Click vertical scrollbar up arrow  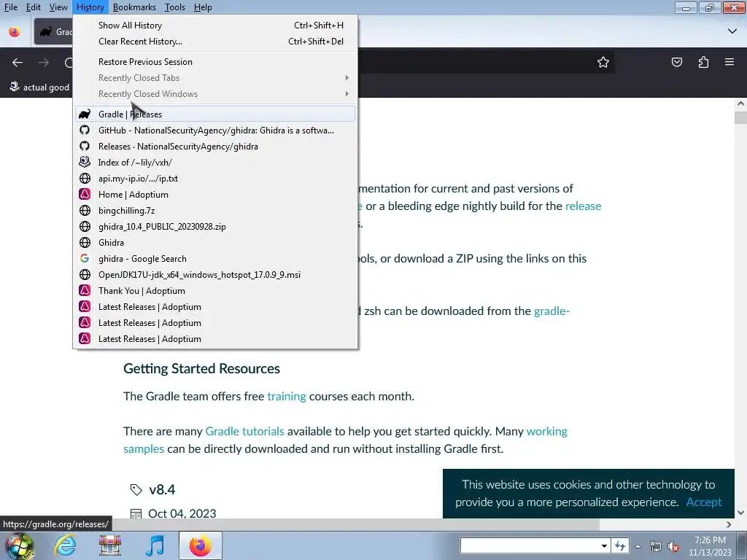[740, 104]
